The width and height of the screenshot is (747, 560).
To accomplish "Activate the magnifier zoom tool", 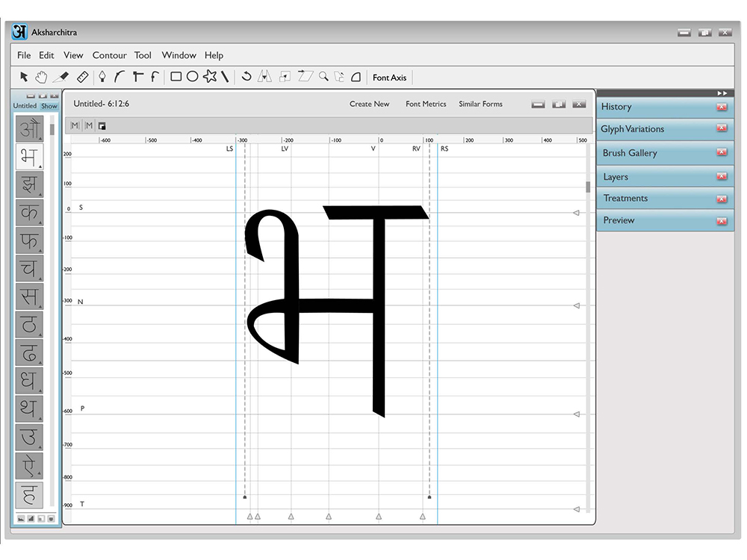I will [x=323, y=76].
